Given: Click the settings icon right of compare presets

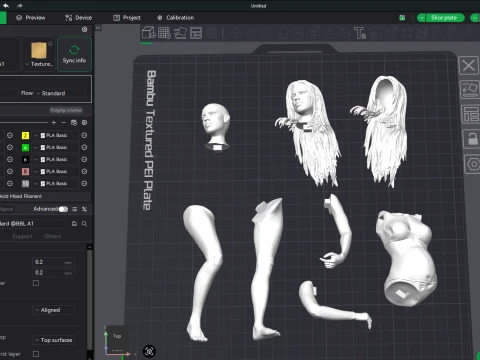Looking at the screenshot, I should tap(85, 209).
